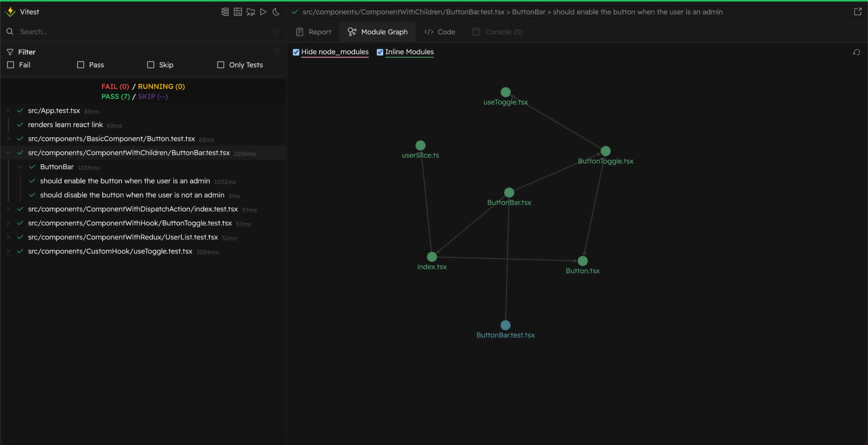The width and height of the screenshot is (868, 445).
Task: Toggle dark mode with the moon icon
Action: [277, 12]
